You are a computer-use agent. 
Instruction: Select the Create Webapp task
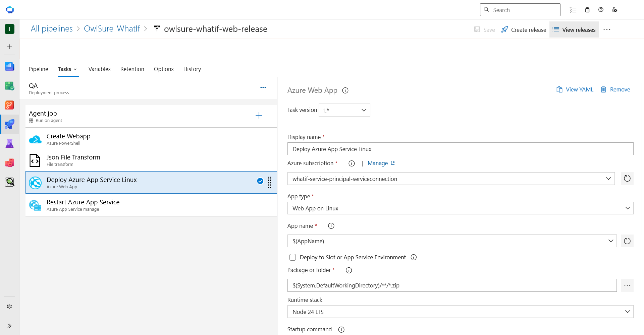151,139
